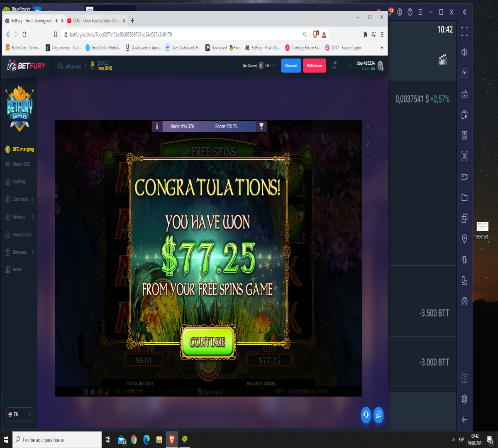Screen dimensions: 498x448
Task: Click the browser back arrow
Action: 8,34
